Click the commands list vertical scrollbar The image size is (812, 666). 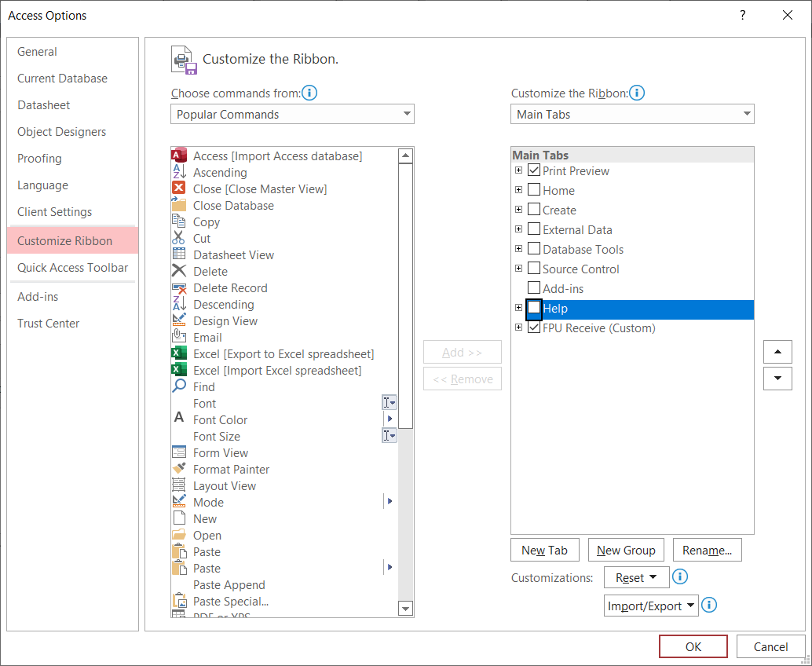pyautogui.click(x=406, y=471)
